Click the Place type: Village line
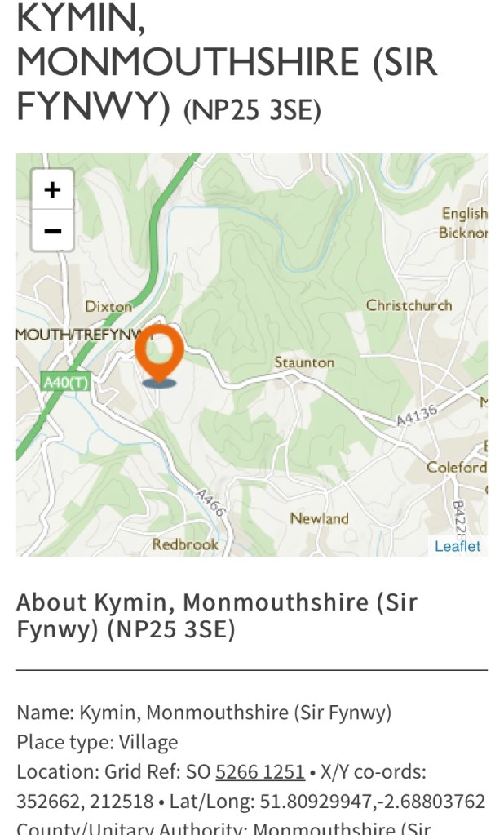504x835 pixels. (97, 742)
